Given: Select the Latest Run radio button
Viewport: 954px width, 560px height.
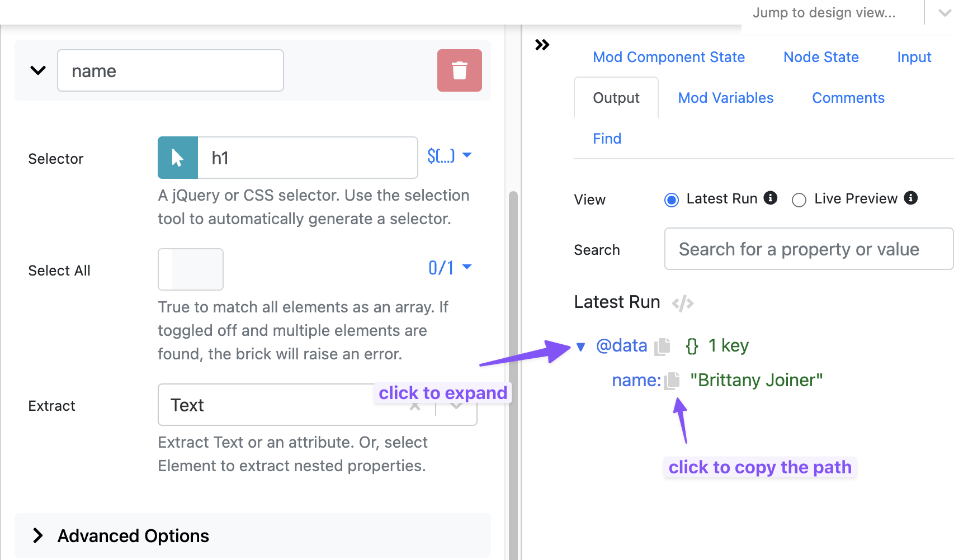Looking at the screenshot, I should point(672,200).
